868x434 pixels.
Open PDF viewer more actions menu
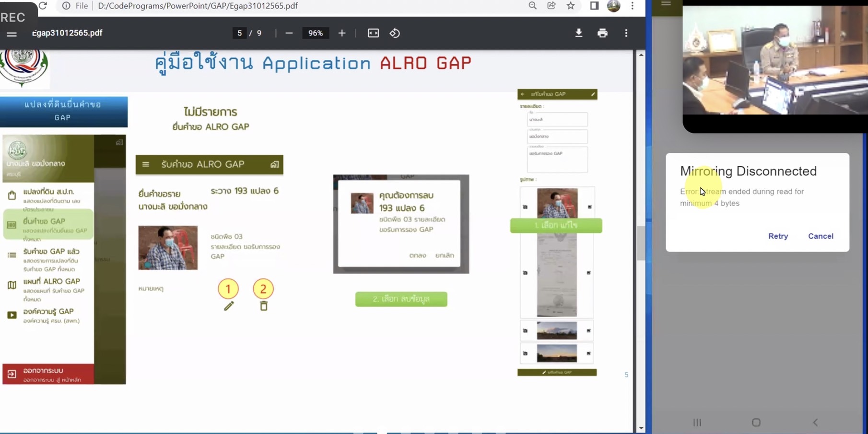coord(626,33)
